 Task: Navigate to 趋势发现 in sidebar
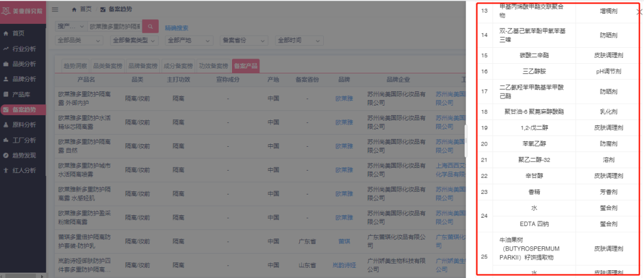24,155
